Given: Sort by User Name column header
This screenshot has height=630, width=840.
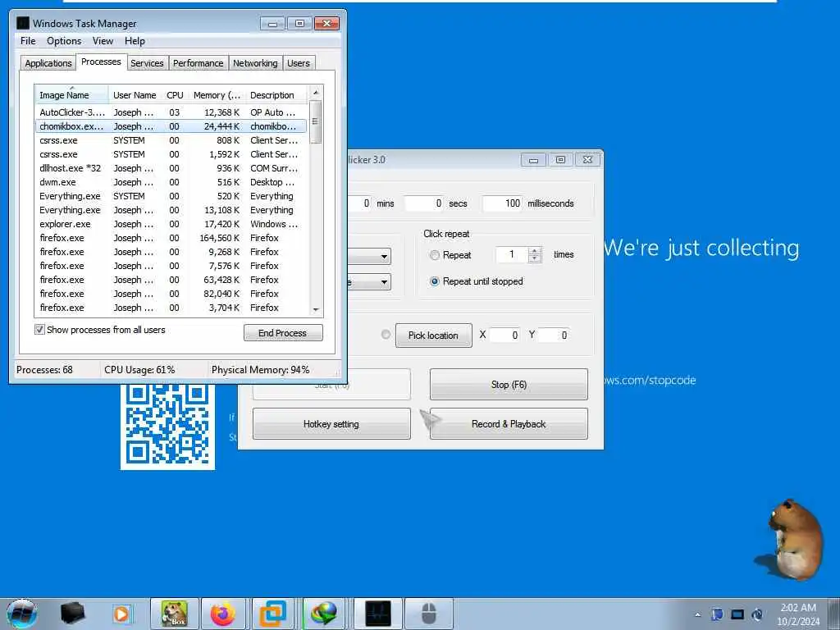Looking at the screenshot, I should (x=135, y=95).
